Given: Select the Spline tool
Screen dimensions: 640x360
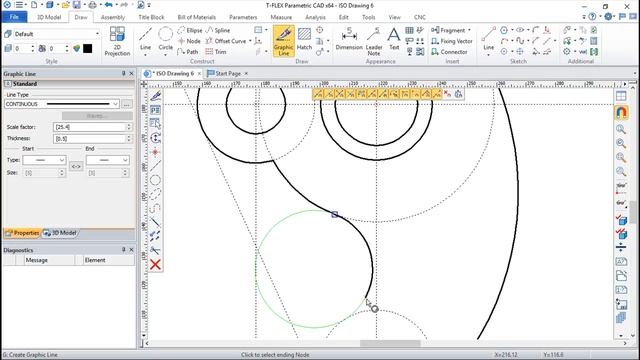Looking at the screenshot, I should pos(218,30).
